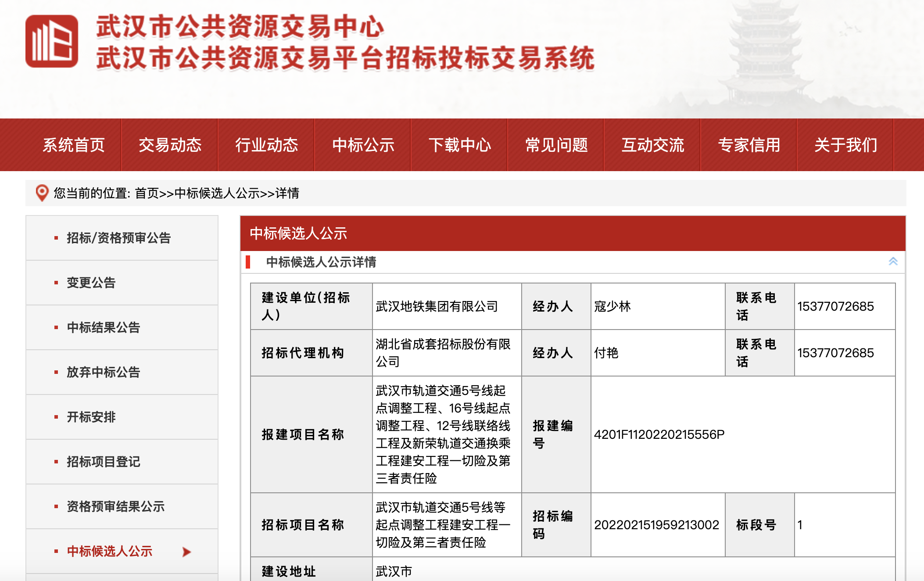The height and width of the screenshot is (581, 924).
Task: Open 中标结果公告 sidebar link
Action: click(x=103, y=327)
